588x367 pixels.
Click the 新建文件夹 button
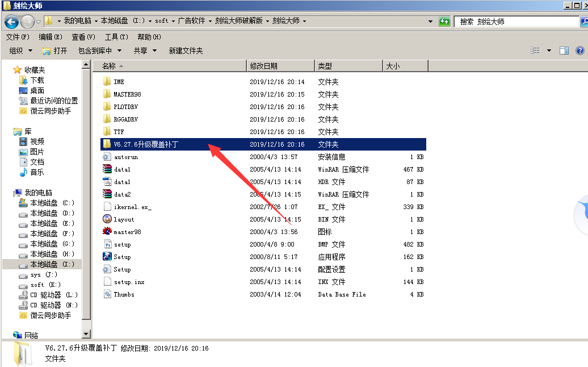pos(187,50)
